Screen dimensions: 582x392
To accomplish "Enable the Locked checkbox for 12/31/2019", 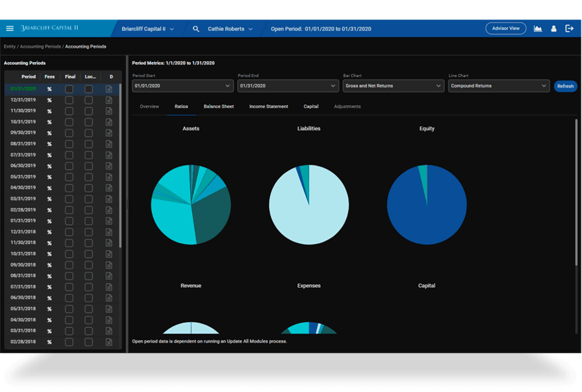I will [89, 99].
